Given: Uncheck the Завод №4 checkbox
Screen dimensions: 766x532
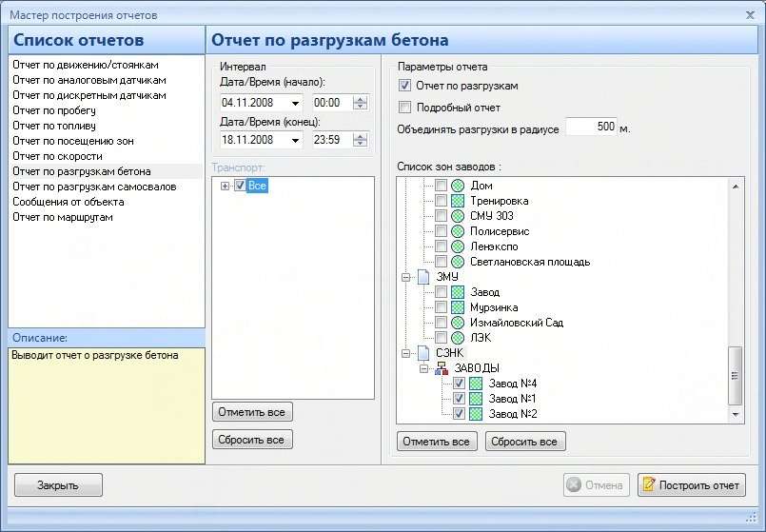Looking at the screenshot, I should (x=459, y=384).
